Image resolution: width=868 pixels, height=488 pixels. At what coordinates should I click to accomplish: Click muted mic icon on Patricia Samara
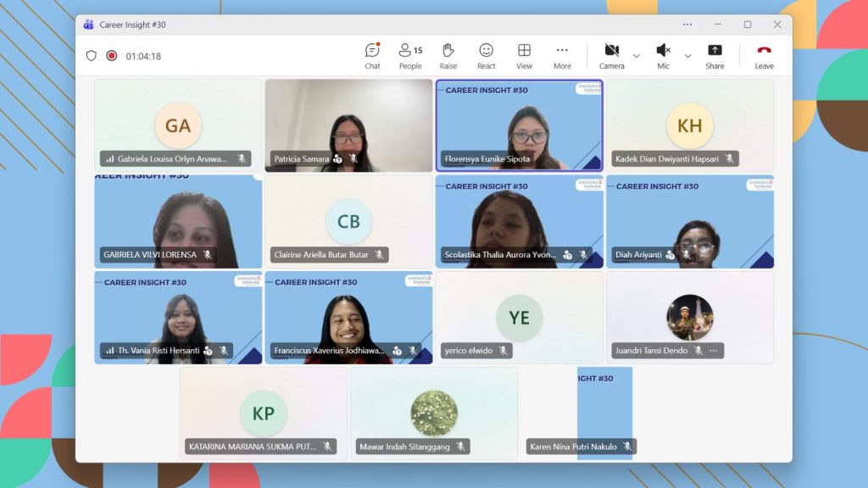[353, 158]
